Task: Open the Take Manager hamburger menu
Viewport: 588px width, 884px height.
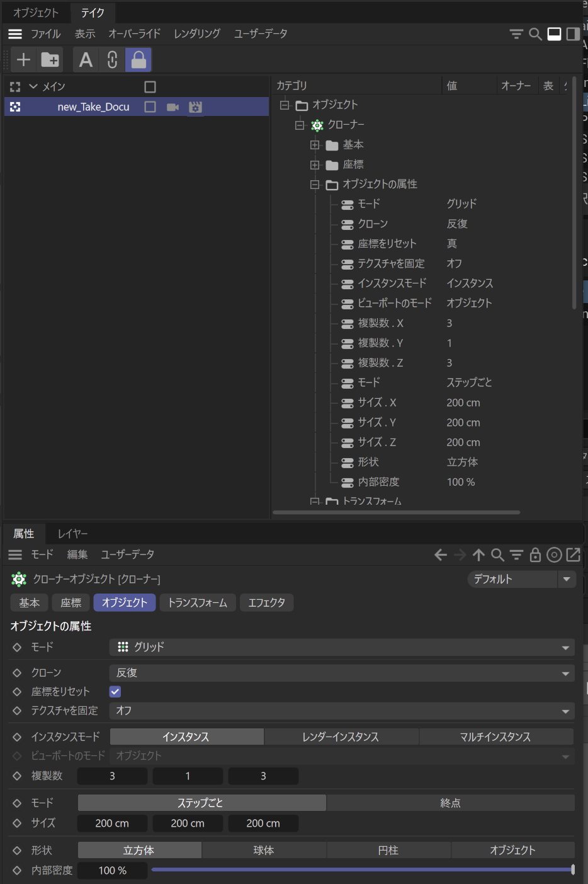Action: pos(15,34)
